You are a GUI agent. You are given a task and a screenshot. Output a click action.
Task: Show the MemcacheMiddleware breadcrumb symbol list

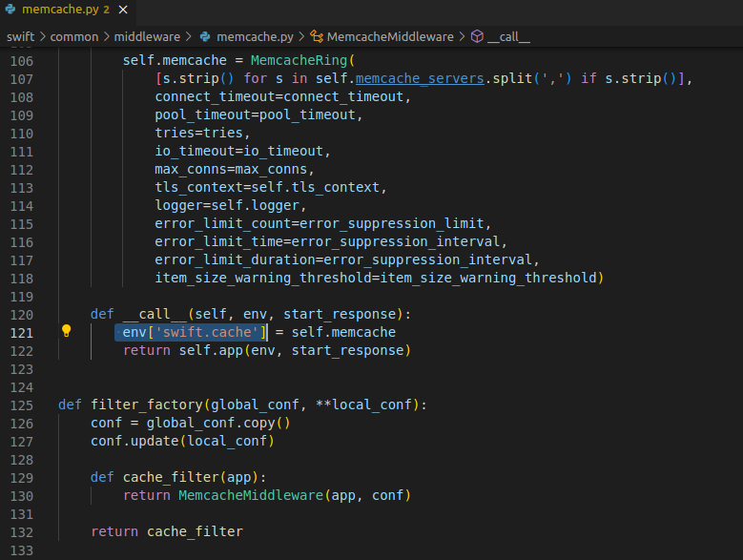click(389, 36)
